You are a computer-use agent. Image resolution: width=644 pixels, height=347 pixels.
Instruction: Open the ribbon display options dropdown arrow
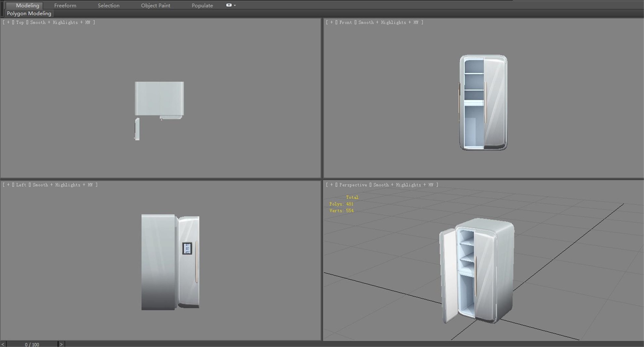[235, 5]
